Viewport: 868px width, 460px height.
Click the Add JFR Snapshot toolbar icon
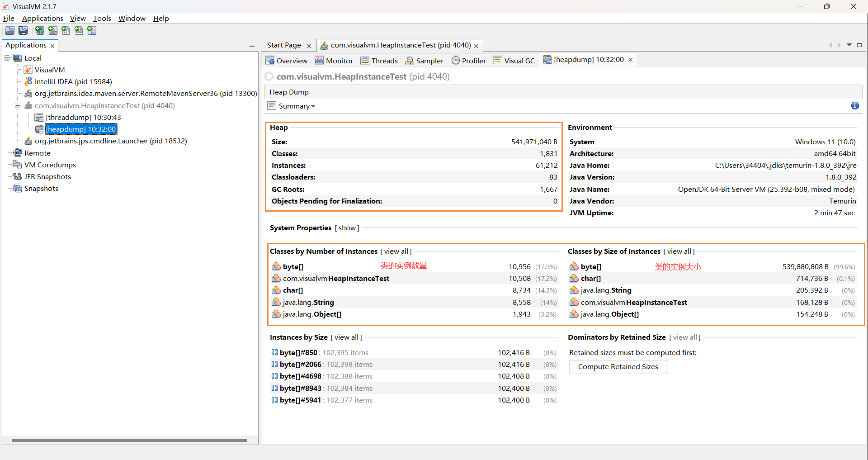(79, 31)
